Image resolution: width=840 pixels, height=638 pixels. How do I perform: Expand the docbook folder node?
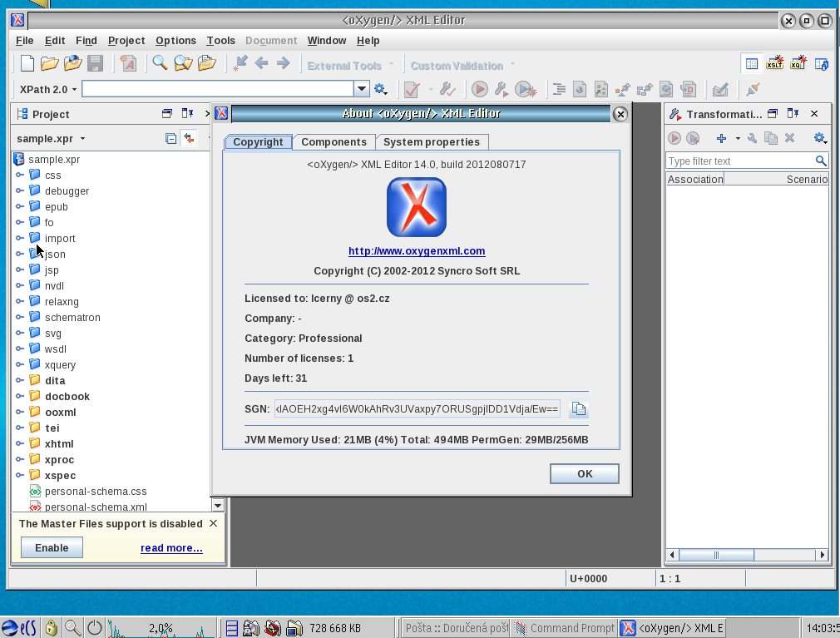19,397
